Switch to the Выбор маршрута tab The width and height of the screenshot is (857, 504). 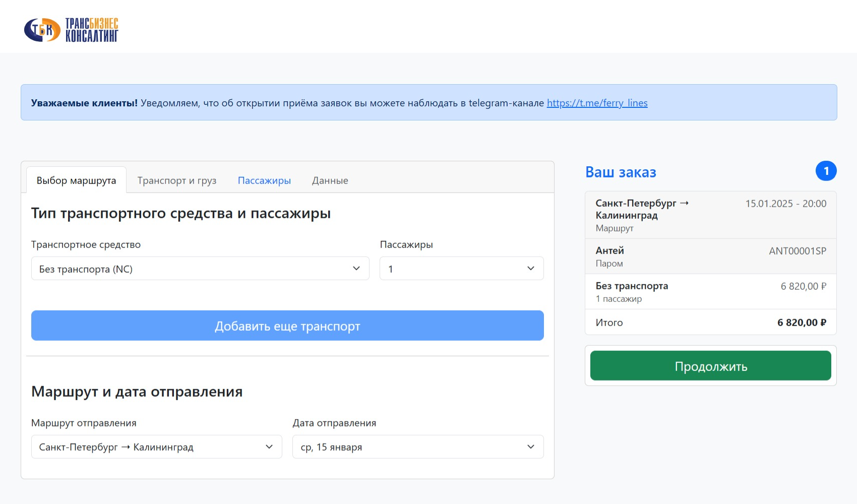coord(76,180)
